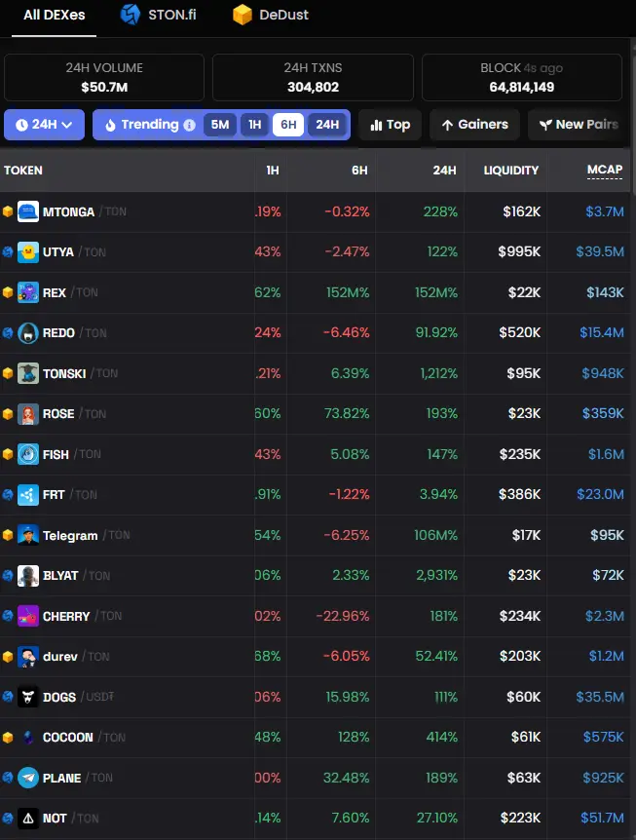The width and height of the screenshot is (636, 840).
Task: Sort by LIQUIDITY column header
Action: (x=511, y=171)
